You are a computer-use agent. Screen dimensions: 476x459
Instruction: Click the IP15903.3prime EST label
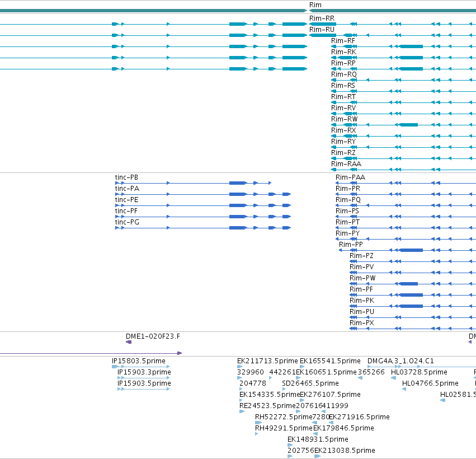click(x=144, y=372)
